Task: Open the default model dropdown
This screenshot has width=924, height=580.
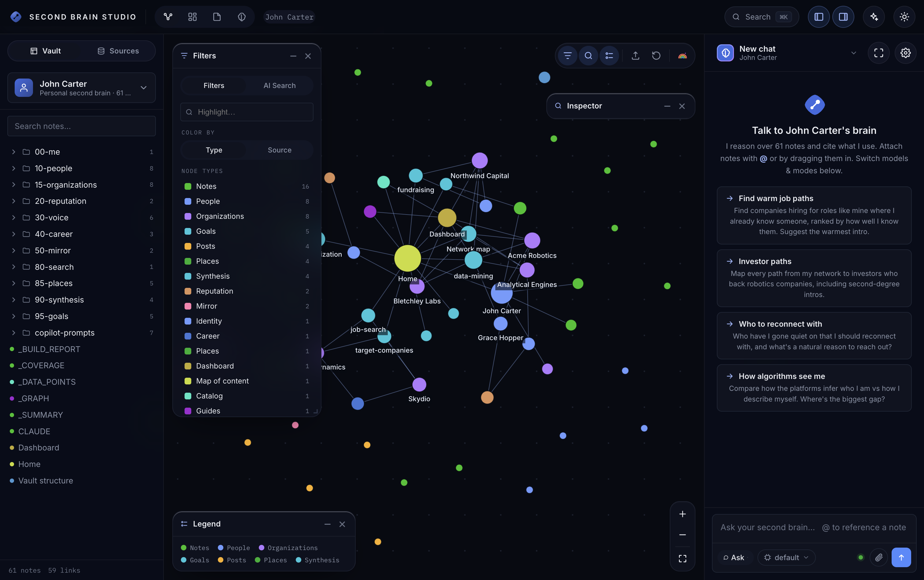Action: (786, 557)
